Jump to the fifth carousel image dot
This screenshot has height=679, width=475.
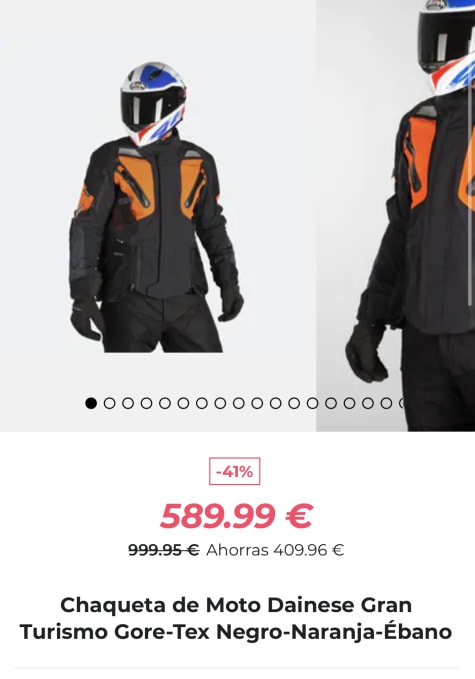point(165,403)
